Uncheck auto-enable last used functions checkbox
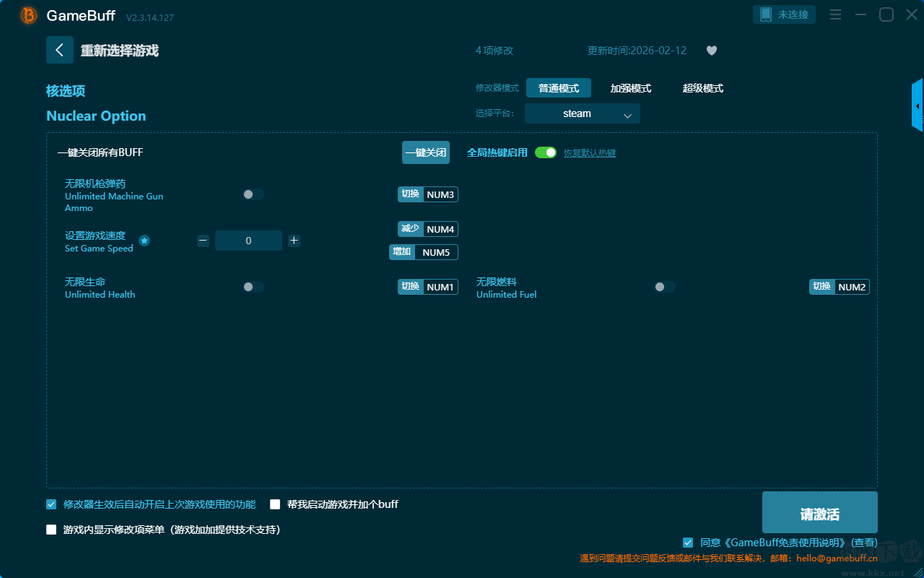 pyautogui.click(x=51, y=504)
